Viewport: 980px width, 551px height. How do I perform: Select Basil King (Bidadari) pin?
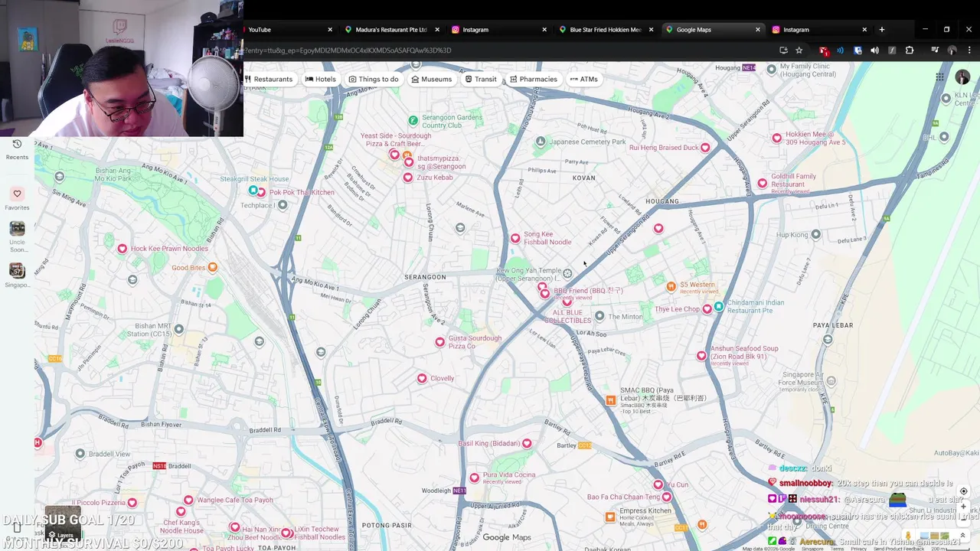(x=527, y=444)
